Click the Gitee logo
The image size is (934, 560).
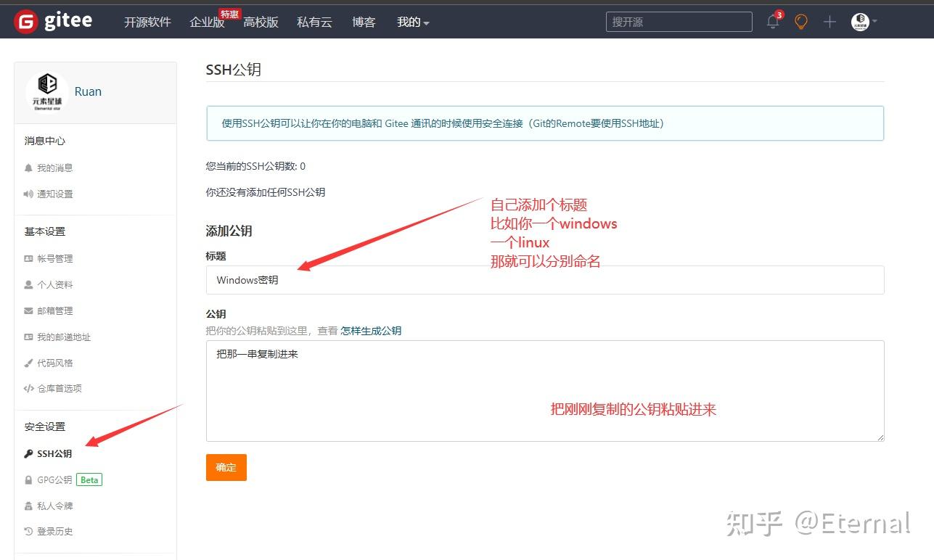click(51, 21)
